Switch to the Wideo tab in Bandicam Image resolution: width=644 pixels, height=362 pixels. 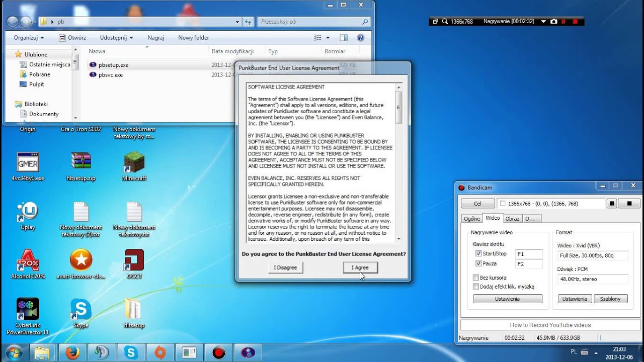coord(493,218)
